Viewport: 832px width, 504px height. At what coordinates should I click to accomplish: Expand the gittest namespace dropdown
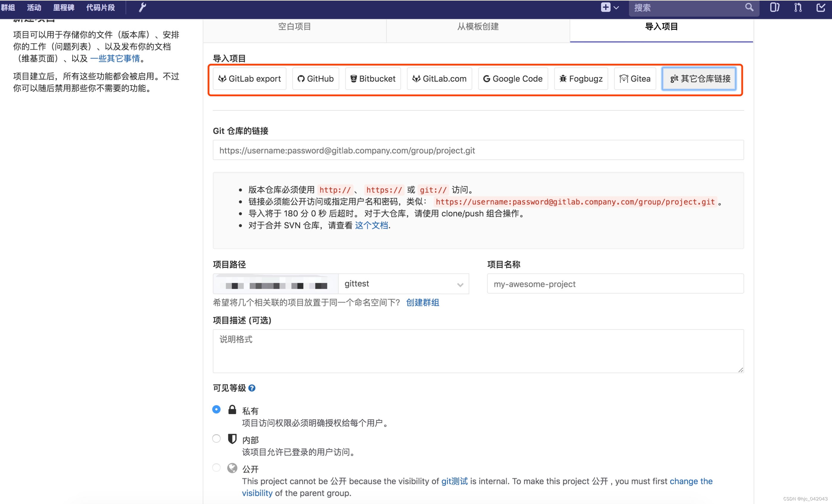pos(403,284)
